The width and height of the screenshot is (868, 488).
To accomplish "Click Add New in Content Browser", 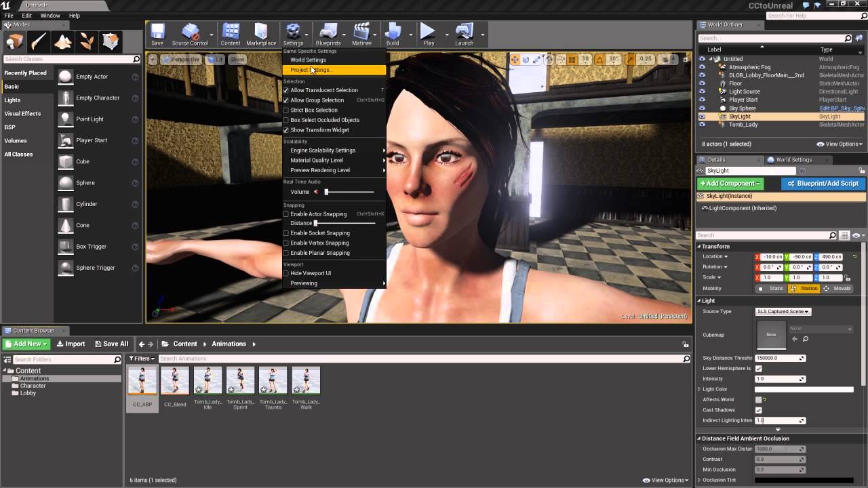I will 26,344.
